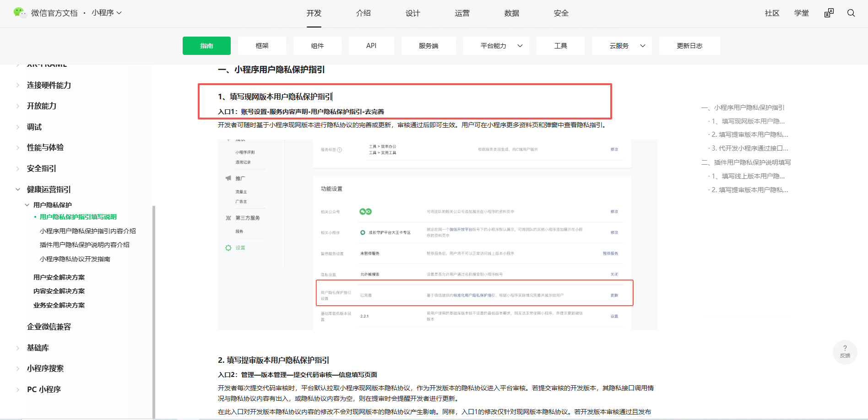Click the left sidebar scrollbar

(154, 311)
